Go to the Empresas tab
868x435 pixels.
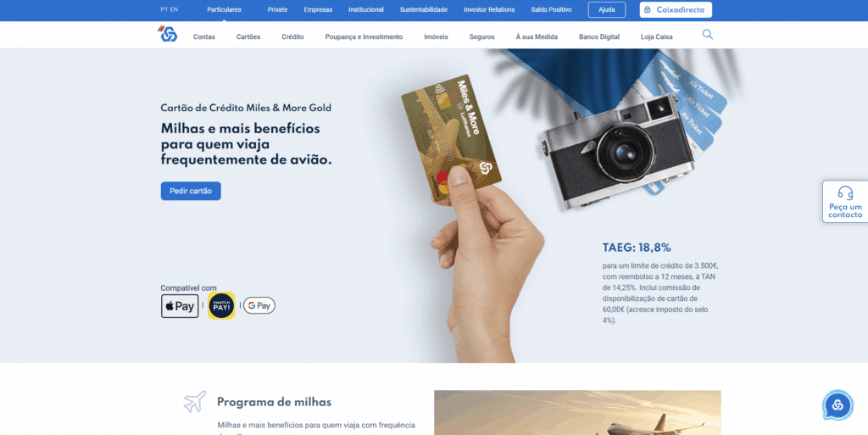click(x=318, y=9)
